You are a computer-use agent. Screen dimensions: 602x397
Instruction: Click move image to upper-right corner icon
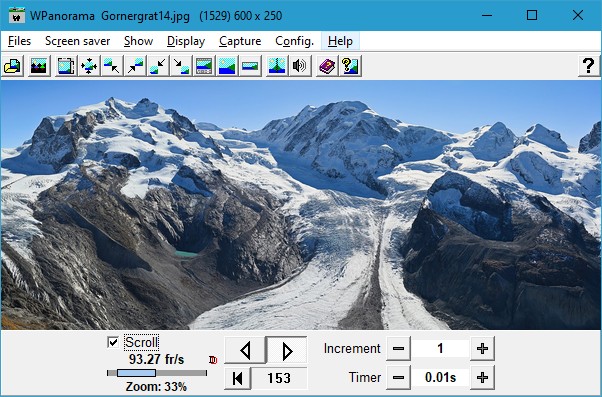point(135,66)
